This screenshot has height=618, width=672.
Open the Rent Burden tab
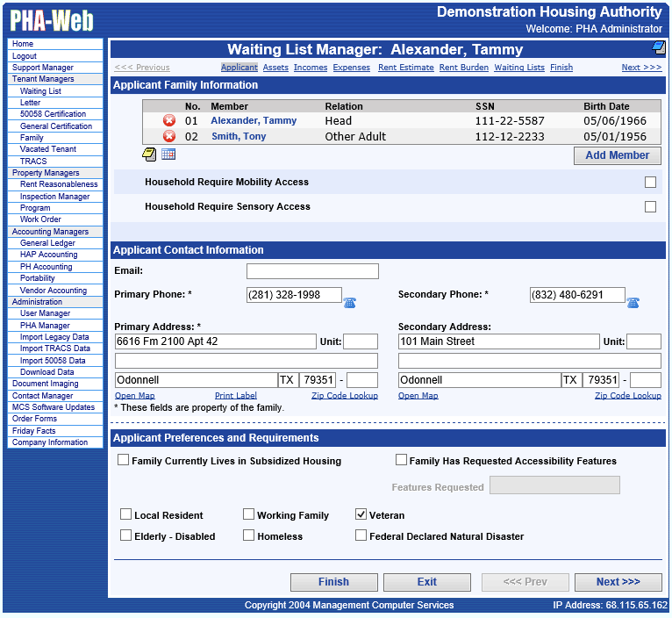coord(464,68)
